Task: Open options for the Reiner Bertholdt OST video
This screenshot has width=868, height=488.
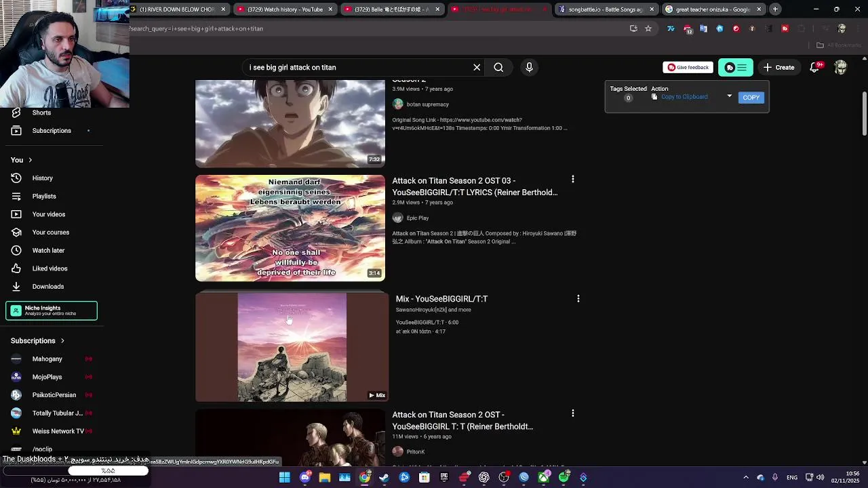Action: click(x=573, y=413)
